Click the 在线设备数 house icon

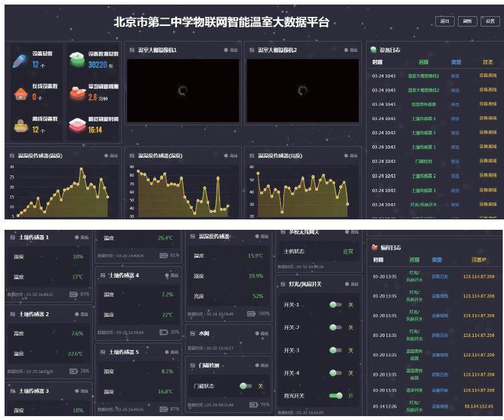click(19, 93)
